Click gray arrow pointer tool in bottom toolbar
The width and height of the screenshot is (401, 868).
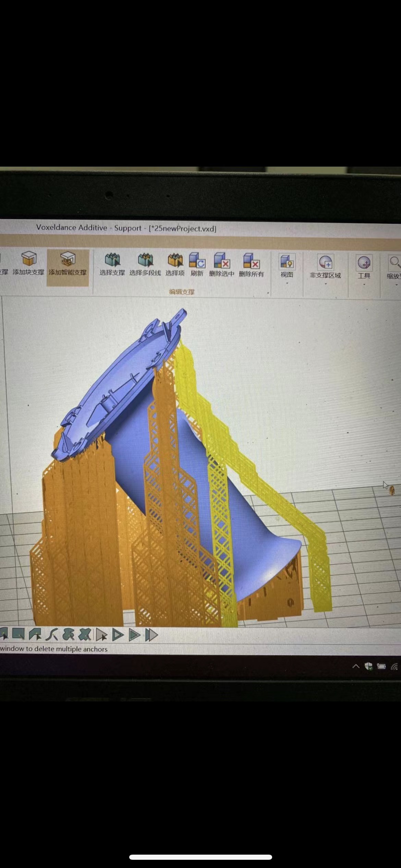tap(101, 635)
